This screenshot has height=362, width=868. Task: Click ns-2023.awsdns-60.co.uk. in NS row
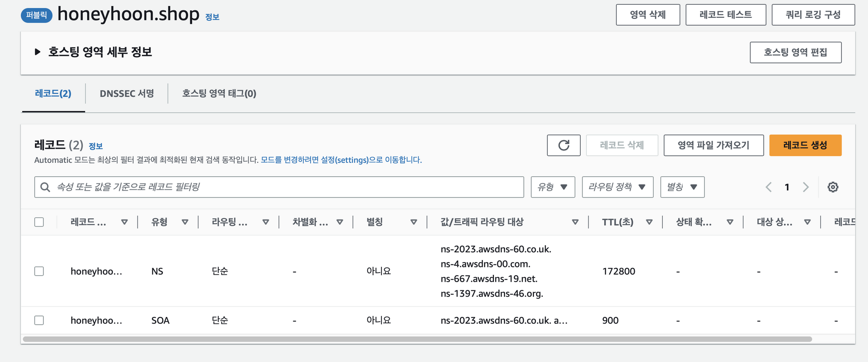point(496,249)
